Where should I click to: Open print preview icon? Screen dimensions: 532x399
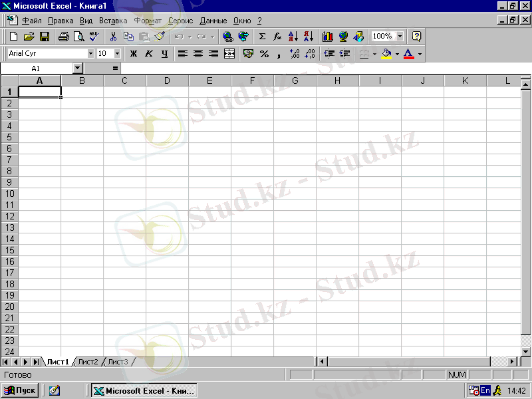coord(79,37)
